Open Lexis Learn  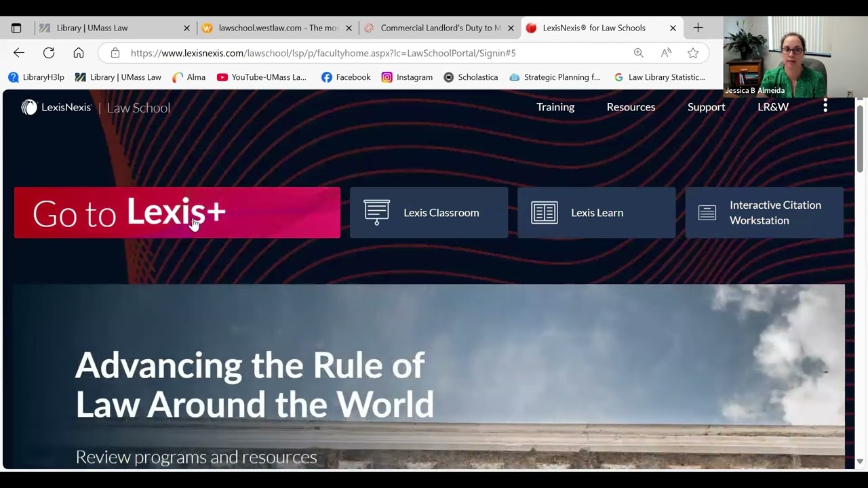point(597,213)
